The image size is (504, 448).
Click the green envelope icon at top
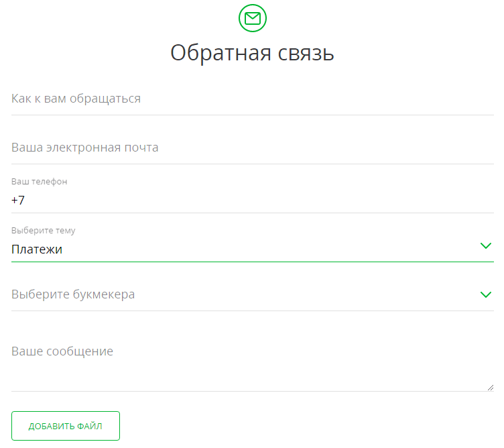pyautogui.click(x=252, y=18)
